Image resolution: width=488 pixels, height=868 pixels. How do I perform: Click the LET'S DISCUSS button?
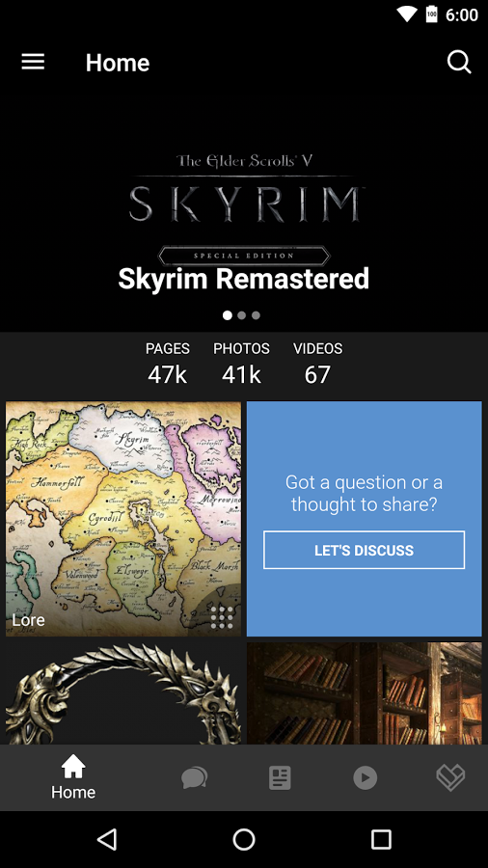364,550
